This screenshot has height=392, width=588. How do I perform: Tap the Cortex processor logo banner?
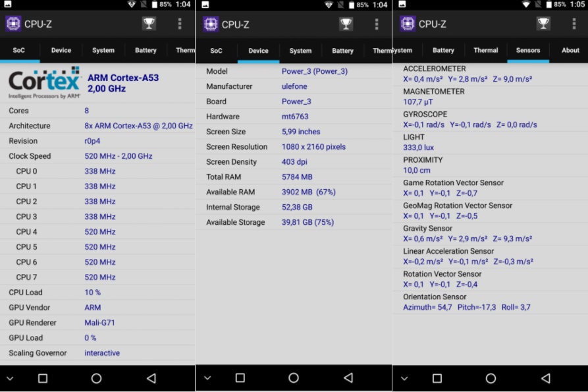pyautogui.click(x=45, y=82)
